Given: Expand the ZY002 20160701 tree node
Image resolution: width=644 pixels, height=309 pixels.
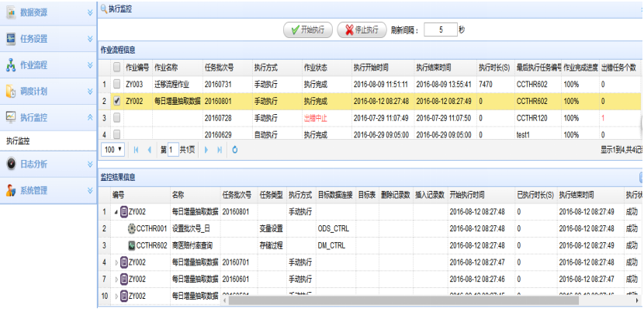Looking at the screenshot, I should point(116,262).
